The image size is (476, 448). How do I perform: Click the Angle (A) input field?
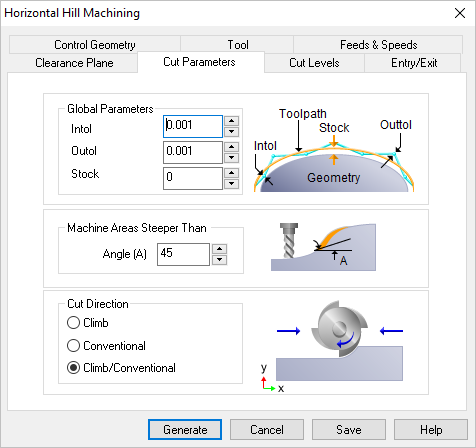pyautogui.click(x=183, y=254)
